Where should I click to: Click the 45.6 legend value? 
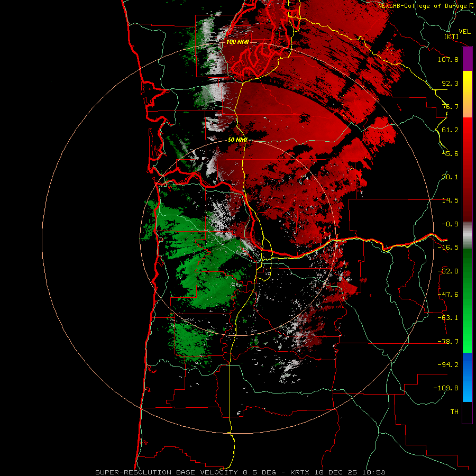point(450,153)
